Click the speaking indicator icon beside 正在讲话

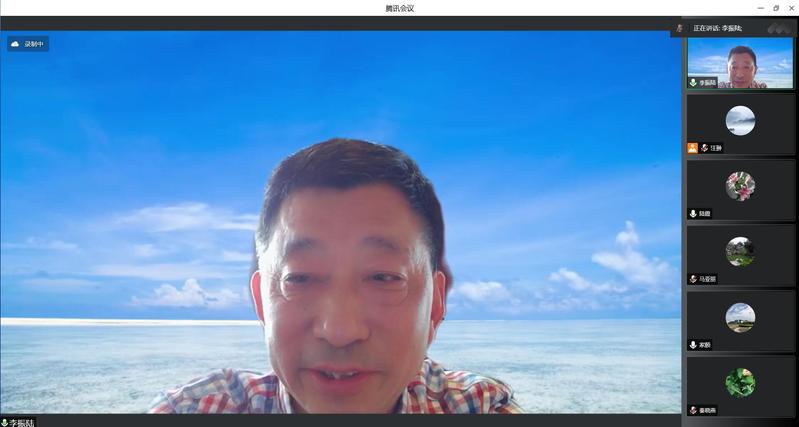pyautogui.click(x=680, y=28)
